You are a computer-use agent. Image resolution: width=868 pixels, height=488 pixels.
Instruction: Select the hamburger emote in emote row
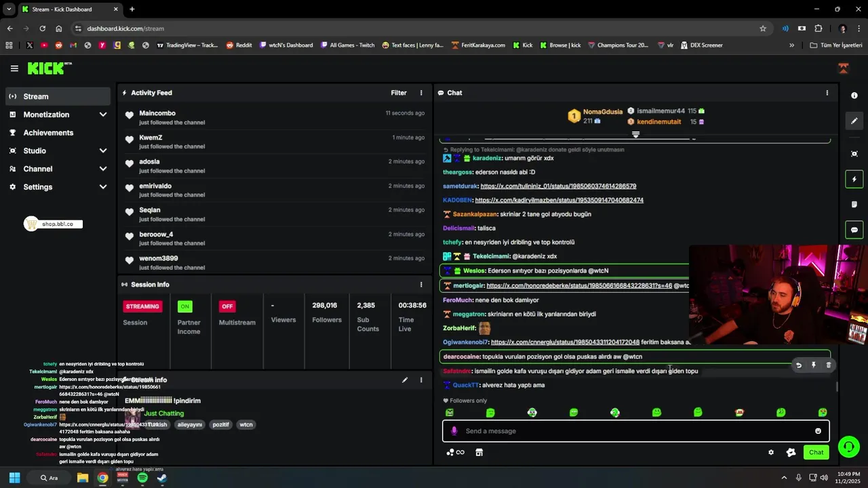pos(739,412)
